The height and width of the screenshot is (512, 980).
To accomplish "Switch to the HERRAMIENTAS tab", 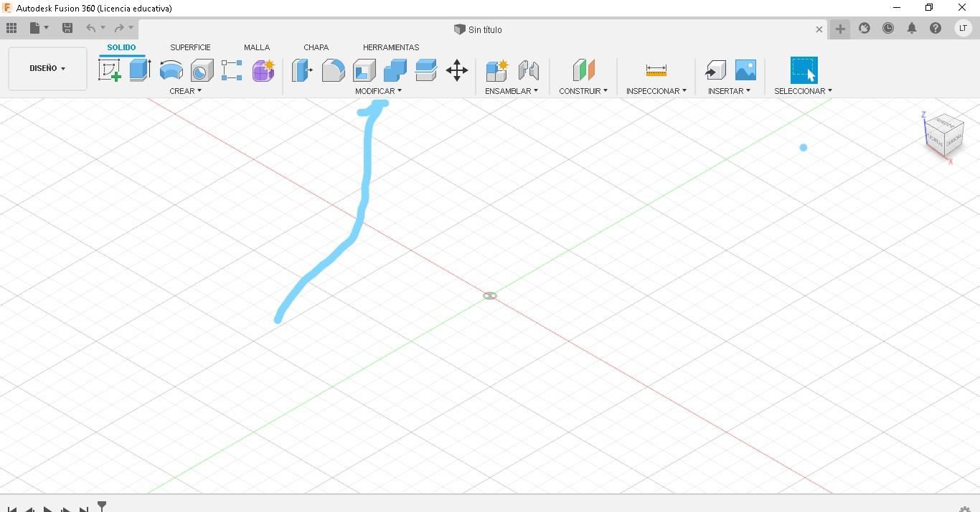I will (x=391, y=47).
